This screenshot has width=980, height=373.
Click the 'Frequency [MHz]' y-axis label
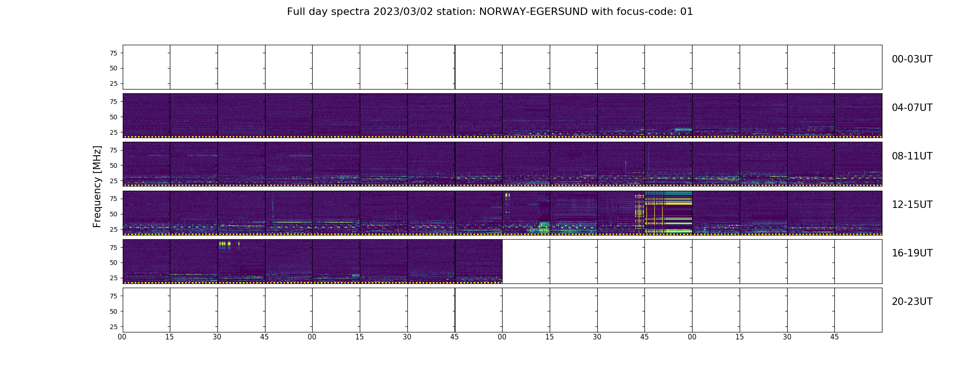(97, 186)
